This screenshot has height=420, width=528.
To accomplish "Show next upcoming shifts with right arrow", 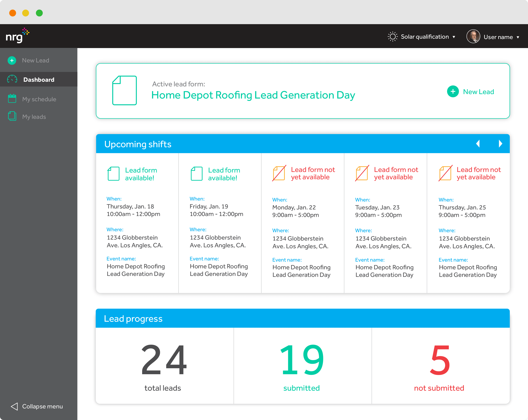I will 500,144.
